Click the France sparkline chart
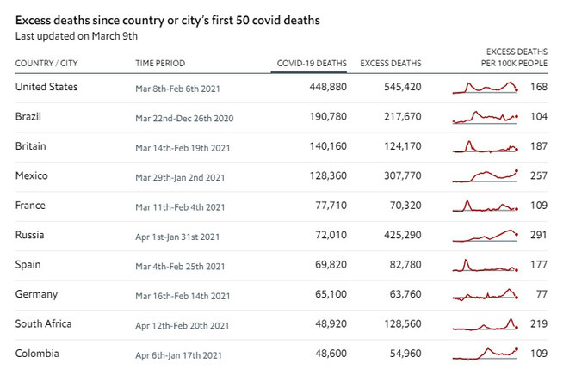Image resolution: width=588 pixels, height=369 pixels. point(486,206)
